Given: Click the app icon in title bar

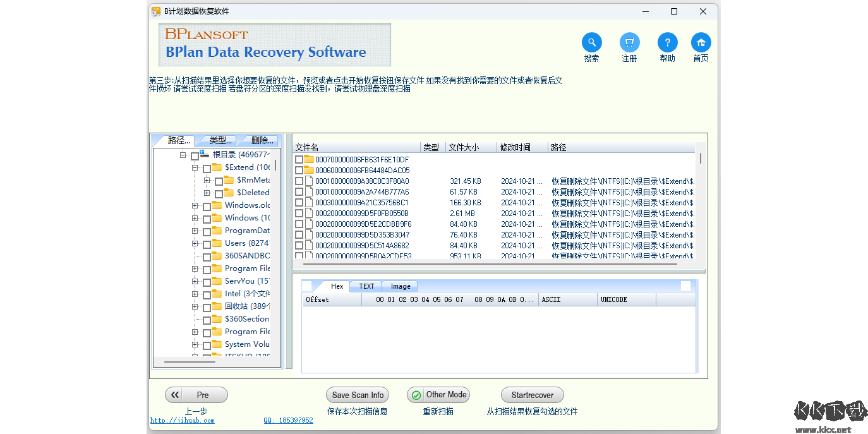Looking at the screenshot, I should click(x=156, y=11).
